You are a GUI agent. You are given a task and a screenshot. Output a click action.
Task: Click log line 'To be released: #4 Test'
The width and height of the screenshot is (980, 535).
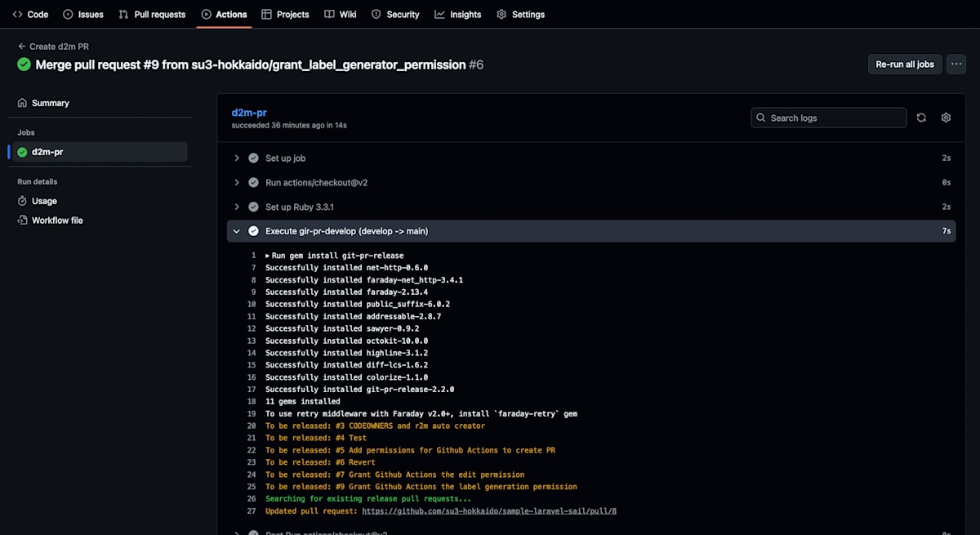point(316,438)
